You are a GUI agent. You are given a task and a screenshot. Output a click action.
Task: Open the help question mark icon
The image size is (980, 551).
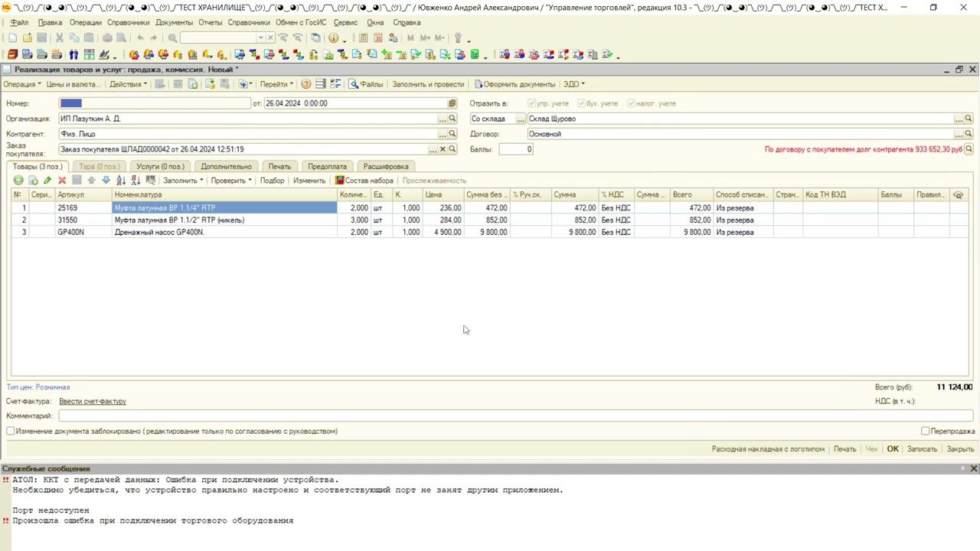(x=306, y=84)
